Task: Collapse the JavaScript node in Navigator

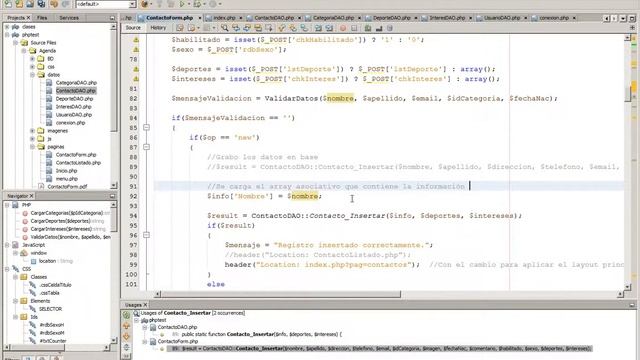Action: click(7, 245)
